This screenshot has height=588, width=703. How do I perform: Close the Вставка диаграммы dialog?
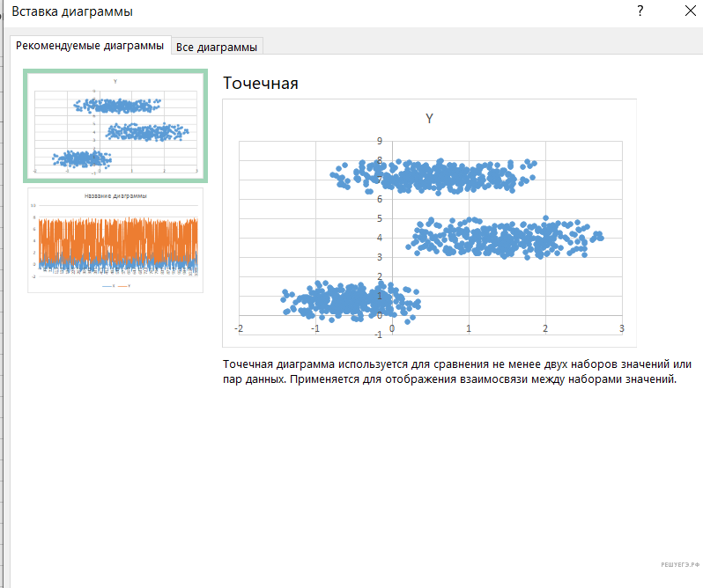pos(690,11)
